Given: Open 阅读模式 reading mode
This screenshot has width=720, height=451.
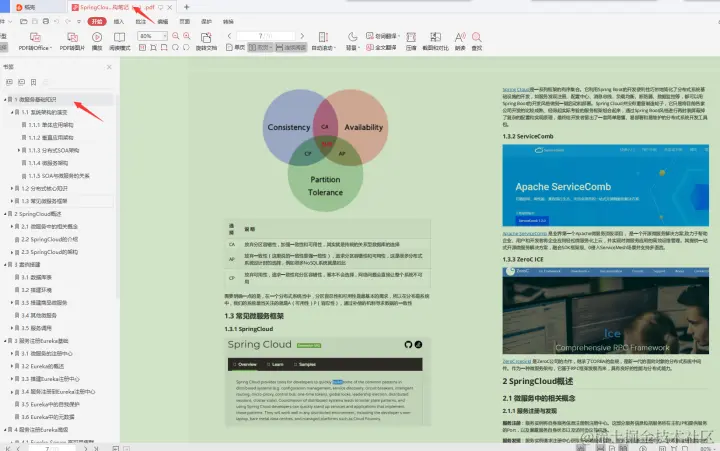Looking at the screenshot, I should tap(119, 39).
